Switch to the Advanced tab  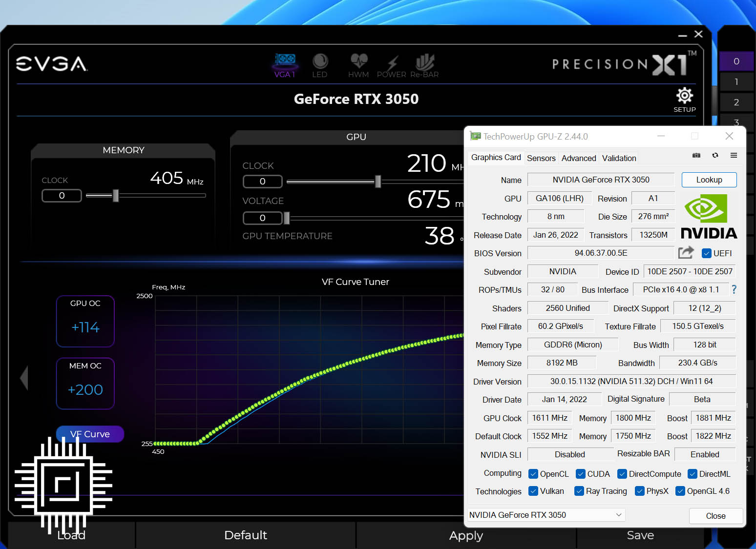579,158
